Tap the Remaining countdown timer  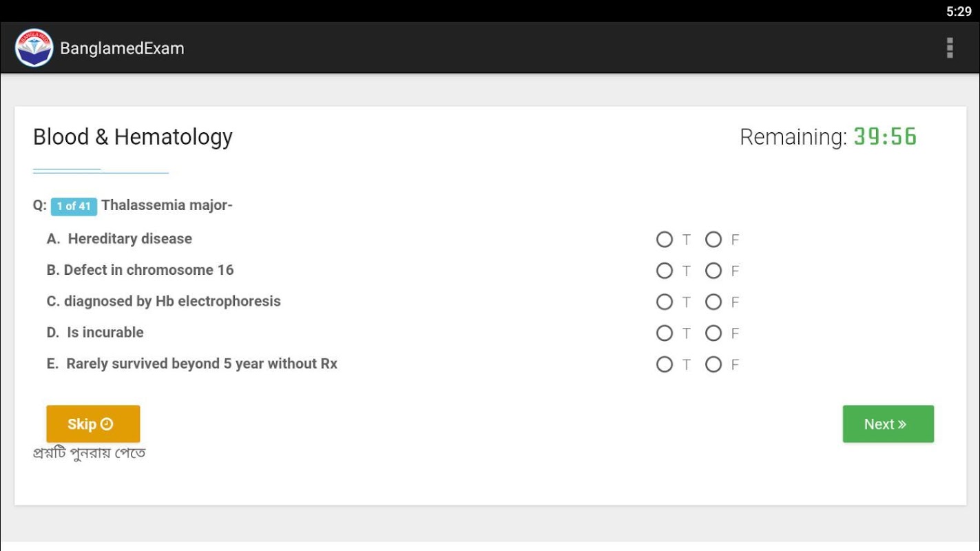[x=885, y=137]
